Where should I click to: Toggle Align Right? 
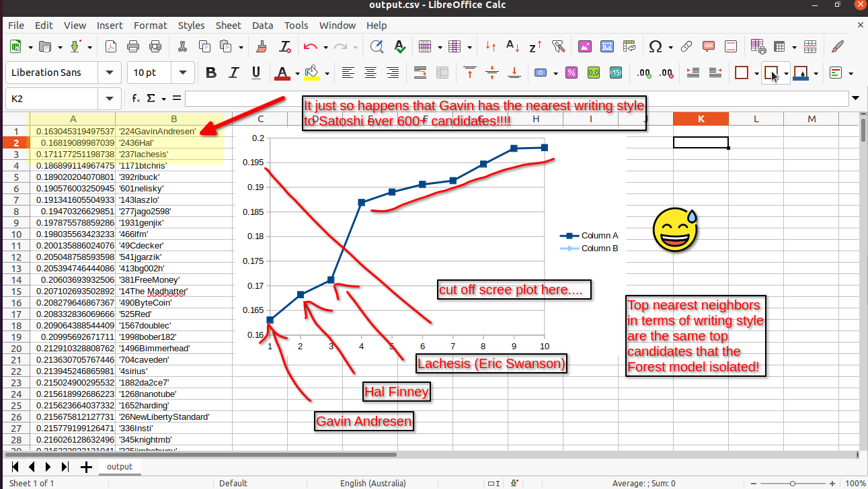click(393, 73)
